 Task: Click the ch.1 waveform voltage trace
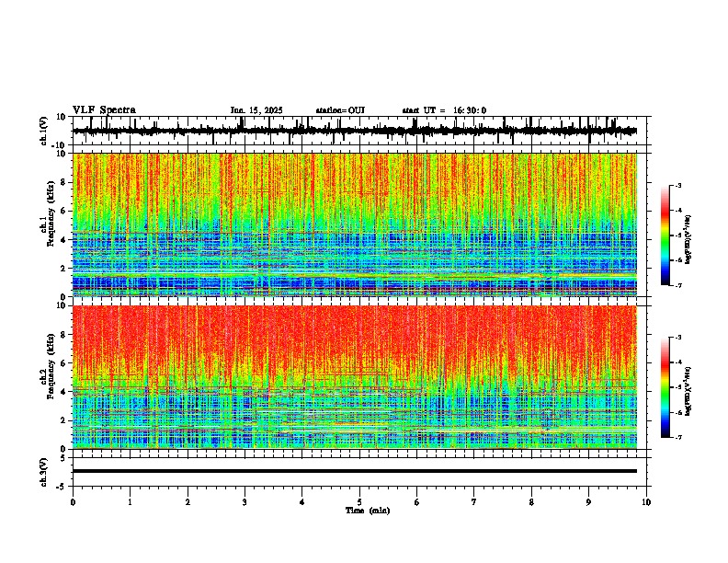pyautogui.click(x=355, y=131)
